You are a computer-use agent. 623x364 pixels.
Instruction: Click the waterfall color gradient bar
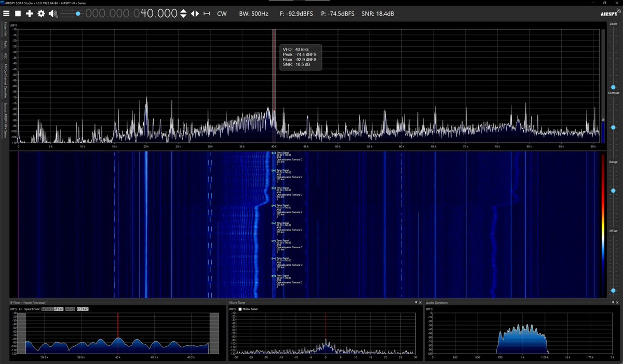603,224
